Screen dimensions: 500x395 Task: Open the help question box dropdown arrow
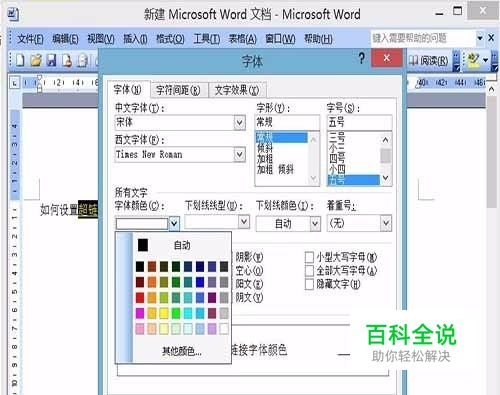480,38
